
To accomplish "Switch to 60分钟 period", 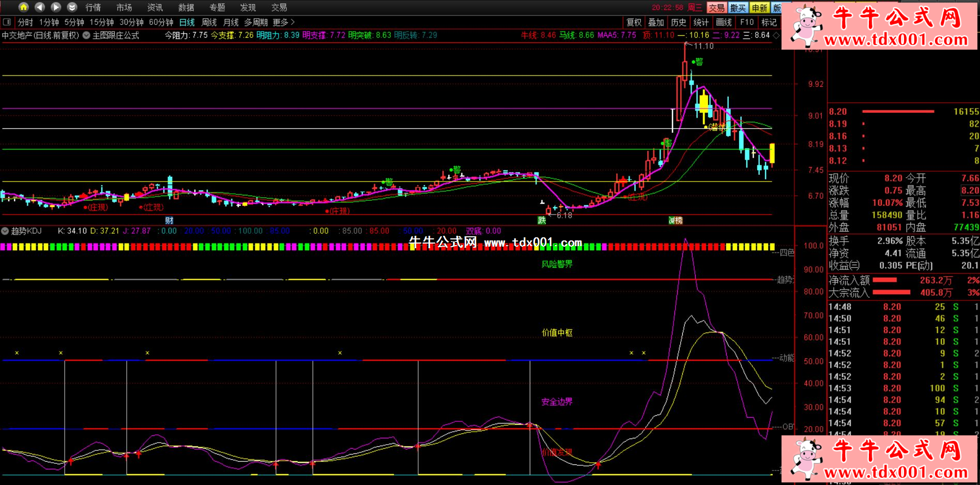I will point(161,22).
